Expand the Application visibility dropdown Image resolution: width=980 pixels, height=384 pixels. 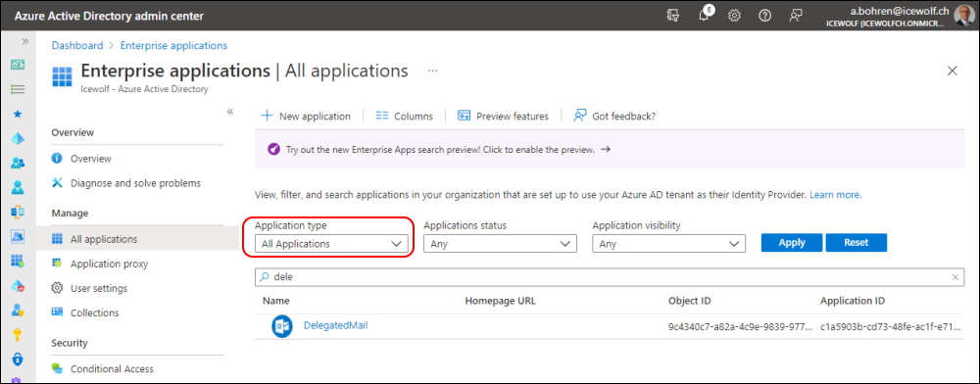pyautogui.click(x=668, y=244)
